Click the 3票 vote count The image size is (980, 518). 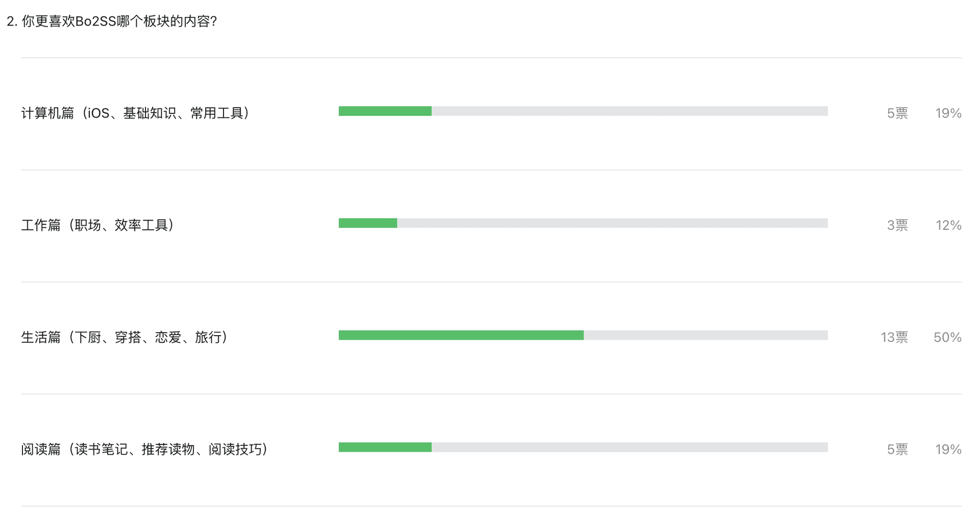tap(897, 225)
